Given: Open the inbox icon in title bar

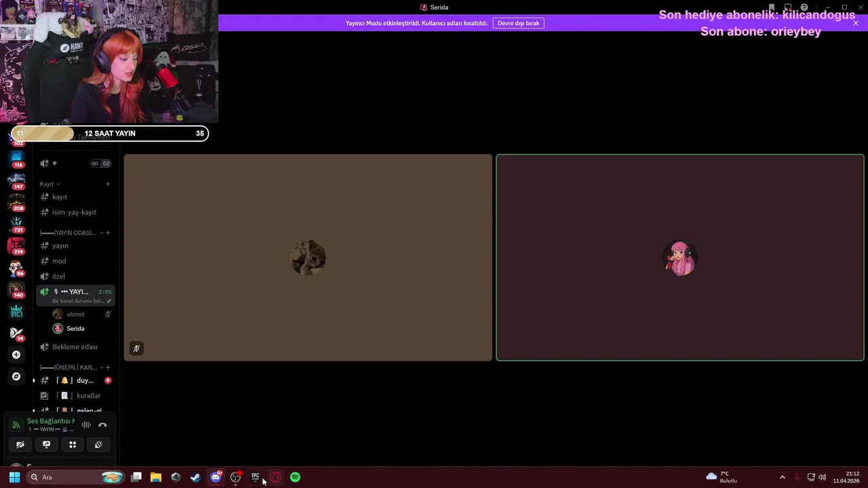Looking at the screenshot, I should (788, 7).
